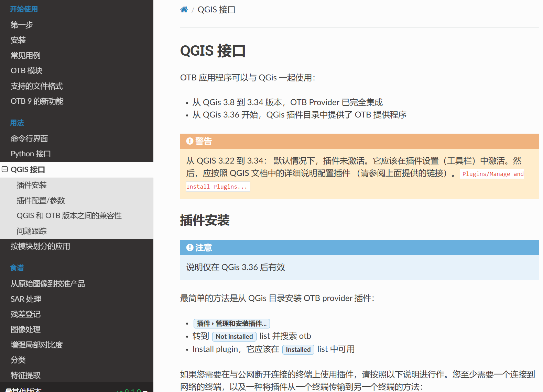
Task: Click the Not installed label
Action: tap(234, 336)
